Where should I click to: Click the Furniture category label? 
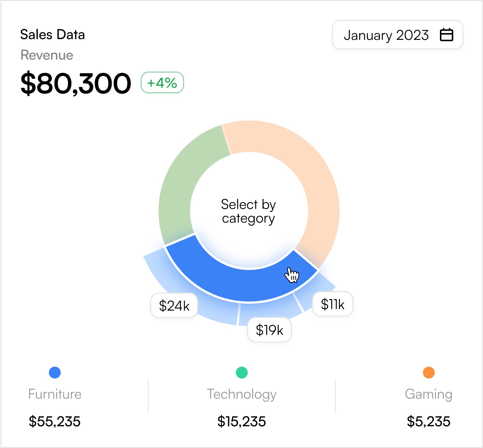point(55,394)
